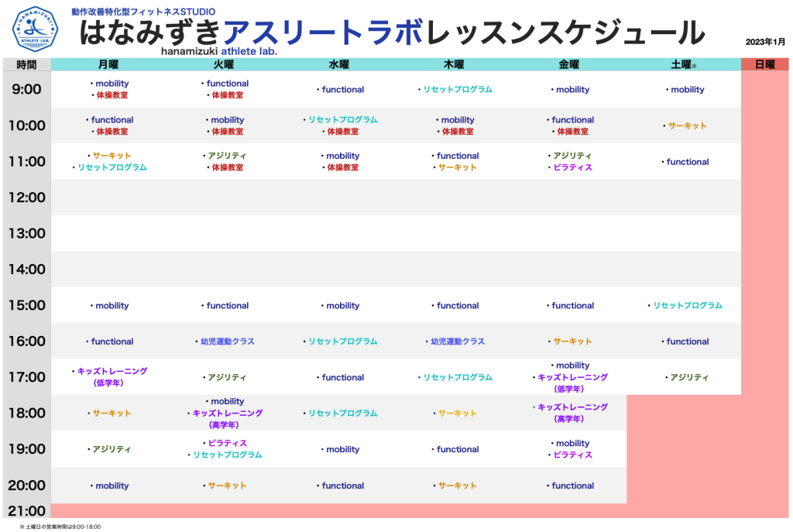793x532 pixels.
Task: Click functional in the 月曜 10:00 slot
Action: (112, 120)
